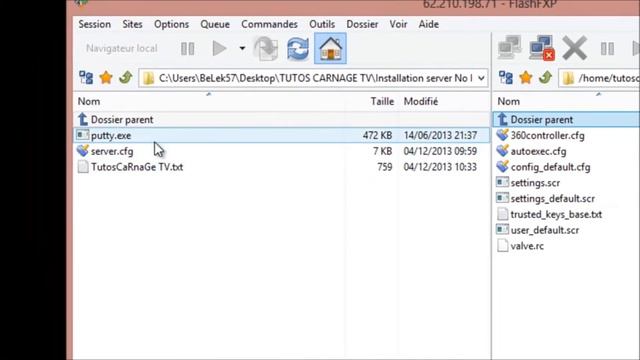
Task: Click the Navigateur local label button
Action: coord(121,49)
